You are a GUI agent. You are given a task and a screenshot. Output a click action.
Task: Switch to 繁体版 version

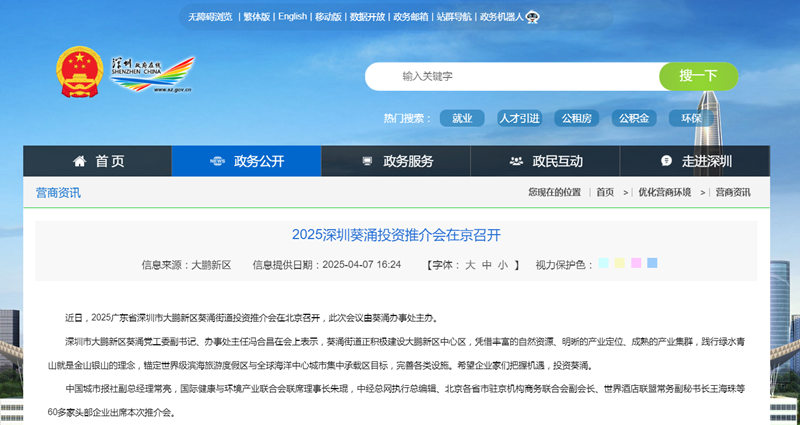point(257,17)
